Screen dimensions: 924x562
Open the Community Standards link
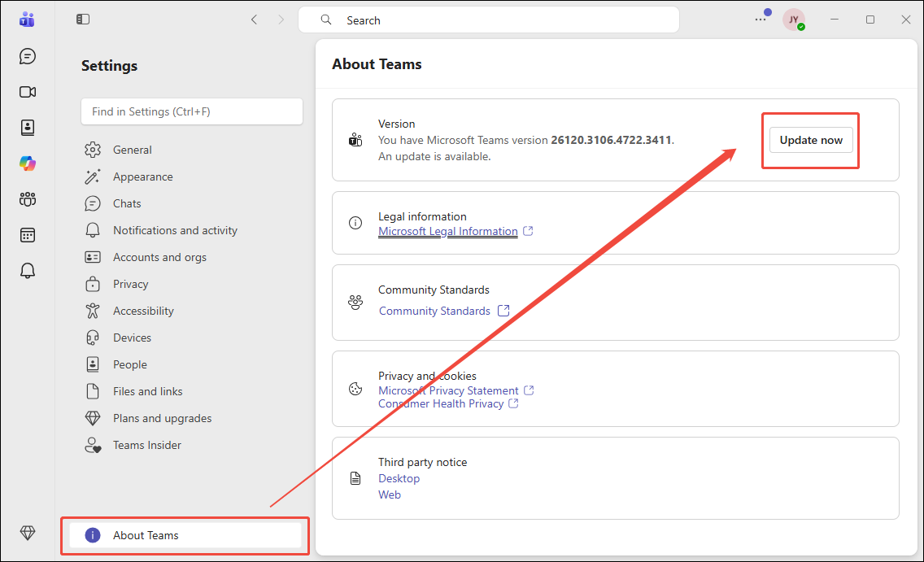click(x=434, y=311)
